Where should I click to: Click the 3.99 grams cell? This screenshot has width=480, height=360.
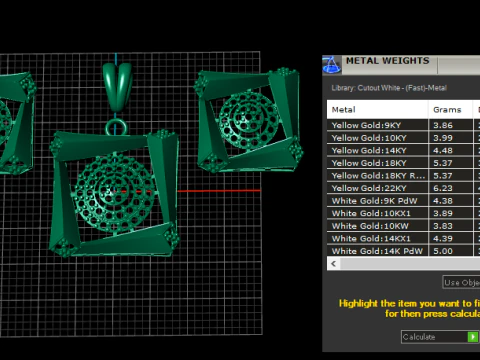coord(450,138)
